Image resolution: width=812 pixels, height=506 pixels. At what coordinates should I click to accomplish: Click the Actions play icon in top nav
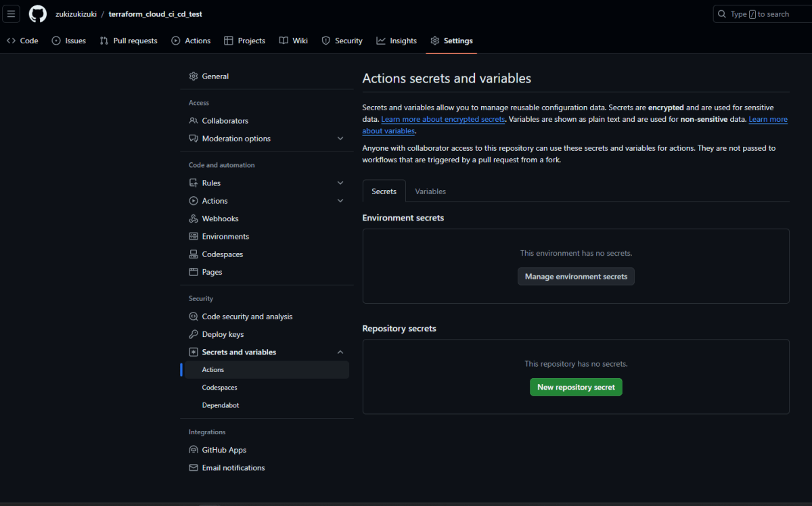click(176, 41)
